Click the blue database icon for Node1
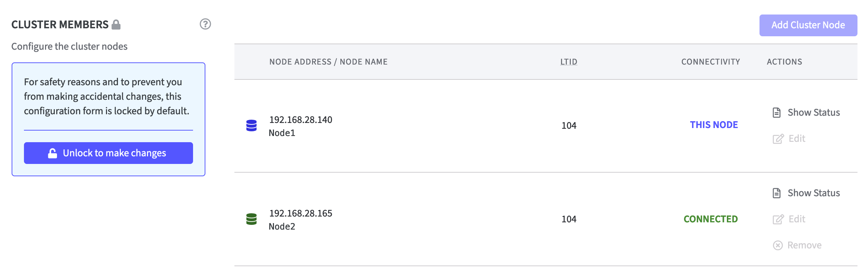 [x=251, y=125]
